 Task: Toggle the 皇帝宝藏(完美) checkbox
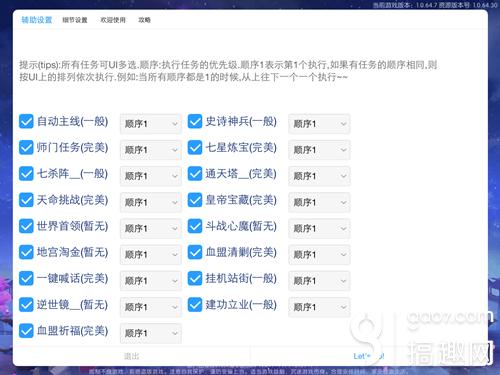pyautogui.click(x=195, y=200)
